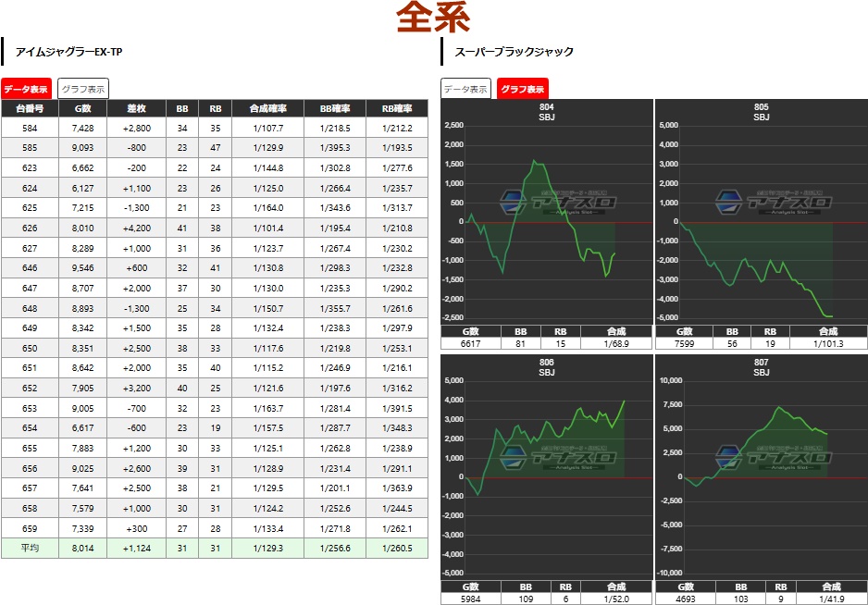Click the 1/195.4 BB確率 value
The width and height of the screenshot is (868, 605).
pyautogui.click(x=335, y=228)
